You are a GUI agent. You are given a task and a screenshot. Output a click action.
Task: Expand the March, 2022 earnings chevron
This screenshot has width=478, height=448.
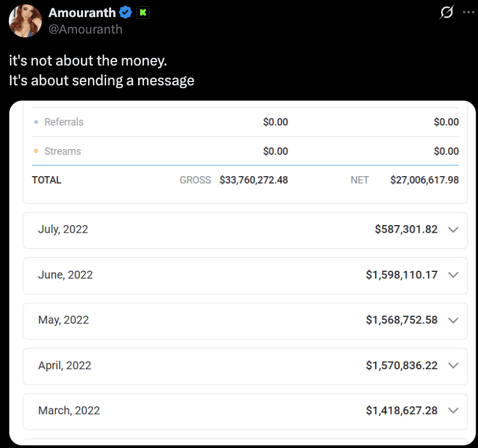453,411
